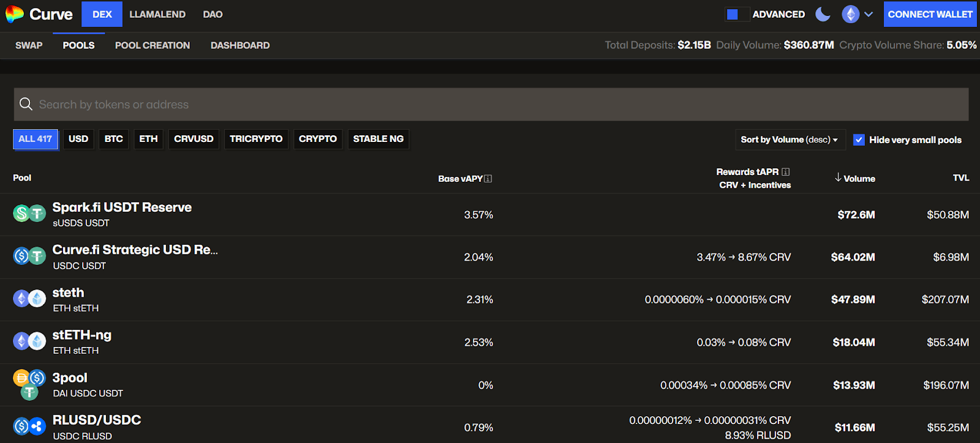This screenshot has height=443, width=980.
Task: Click 2.53% base vAPY value
Action: (479, 343)
